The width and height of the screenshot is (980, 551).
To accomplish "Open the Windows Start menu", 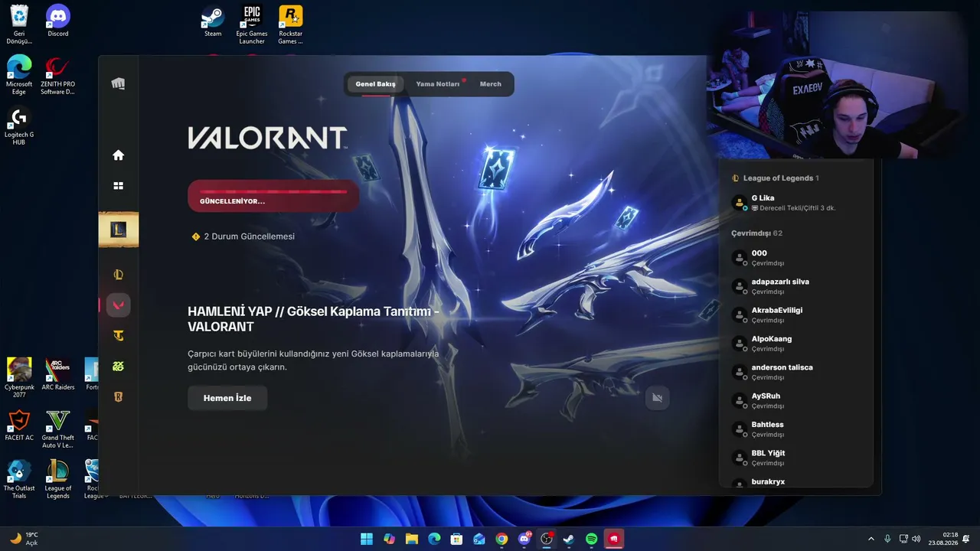I will [x=367, y=539].
